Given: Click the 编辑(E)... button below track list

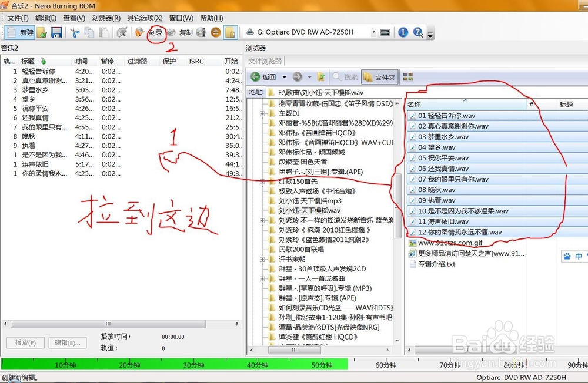Looking at the screenshot, I should [68, 342].
